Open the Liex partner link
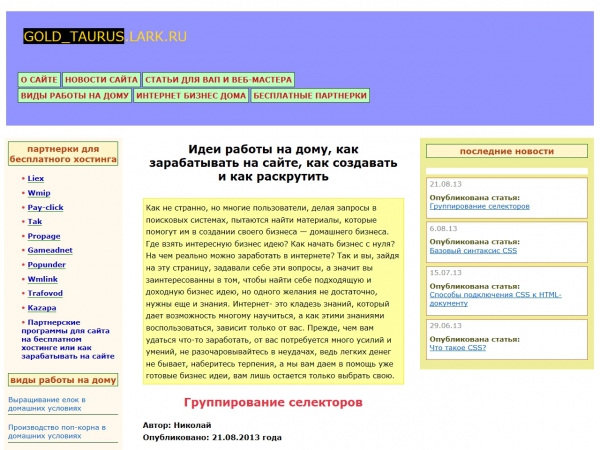The width and height of the screenshot is (600, 450). point(36,178)
